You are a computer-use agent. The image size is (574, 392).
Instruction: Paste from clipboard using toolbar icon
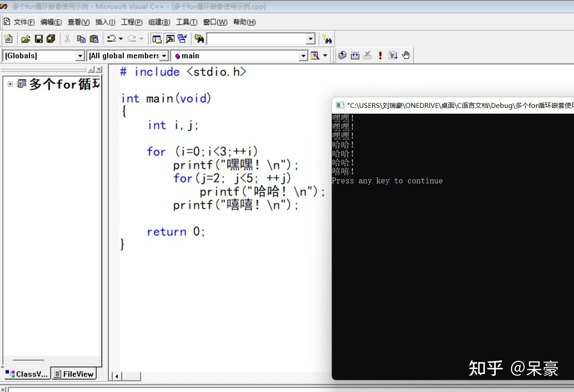94,39
